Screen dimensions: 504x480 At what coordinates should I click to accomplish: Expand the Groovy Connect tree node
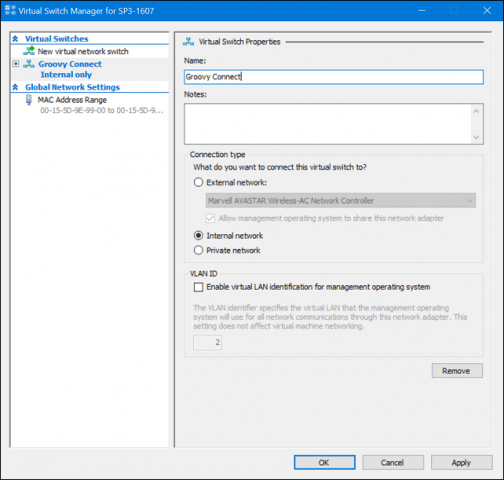pyautogui.click(x=16, y=63)
